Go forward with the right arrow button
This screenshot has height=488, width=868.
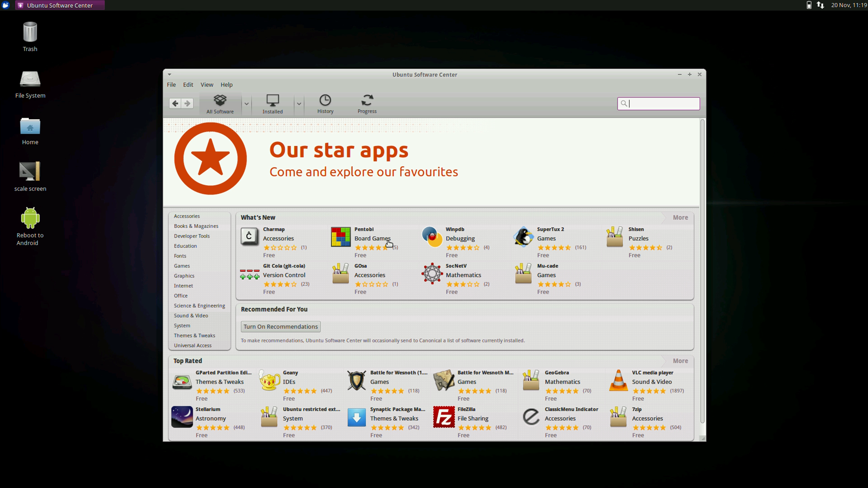click(187, 103)
